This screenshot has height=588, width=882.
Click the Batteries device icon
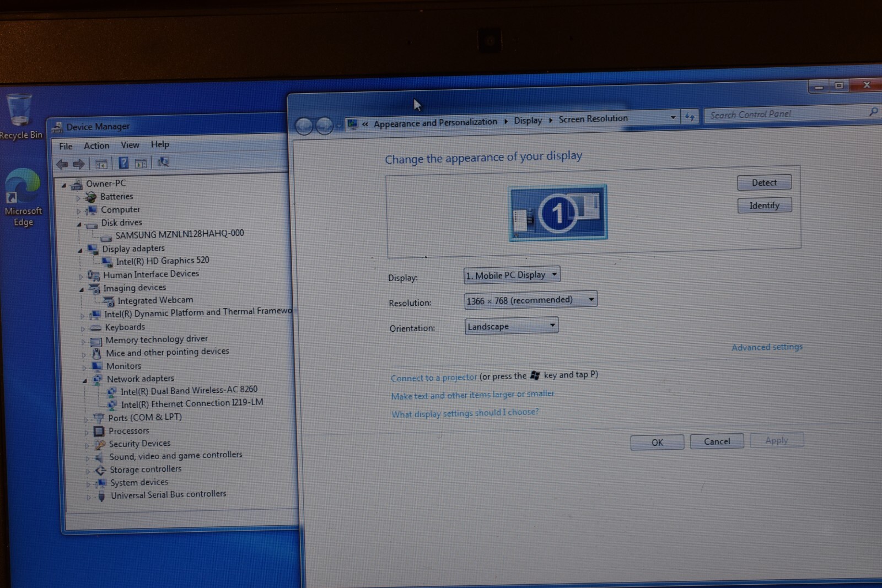[x=91, y=197]
